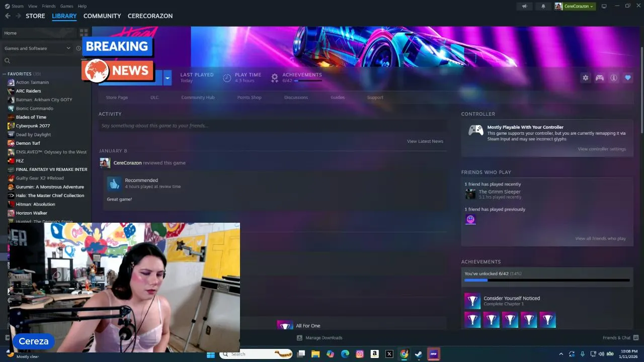Enter Big Picture mode monitor icon
Image resolution: width=644 pixels, height=362 pixels.
pos(604,6)
